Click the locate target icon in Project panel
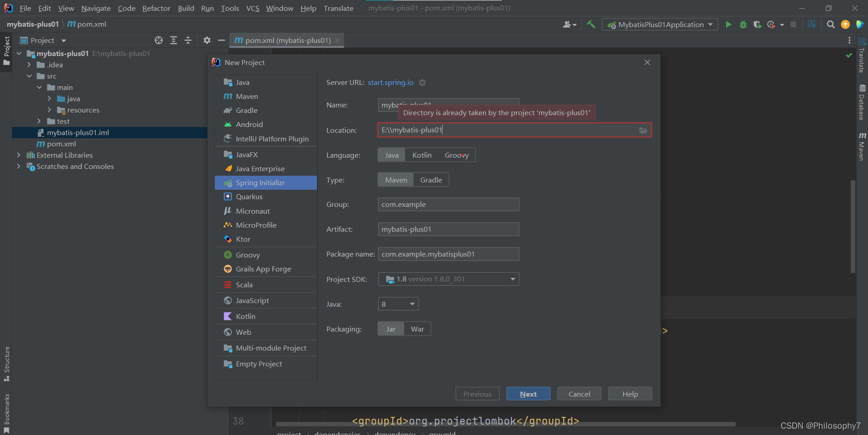Viewport: 868px width, 435px height. (159, 40)
